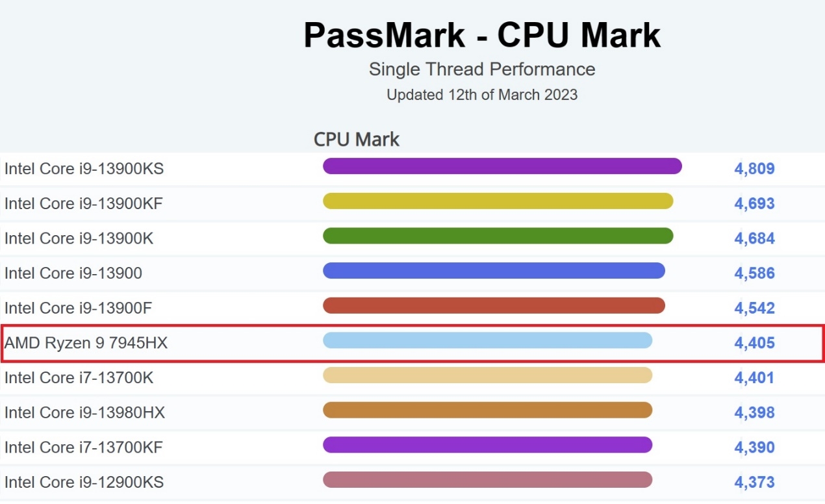Open the Intel Core i9-13980HX entry
The height and width of the screenshot is (504, 825).
(x=84, y=412)
